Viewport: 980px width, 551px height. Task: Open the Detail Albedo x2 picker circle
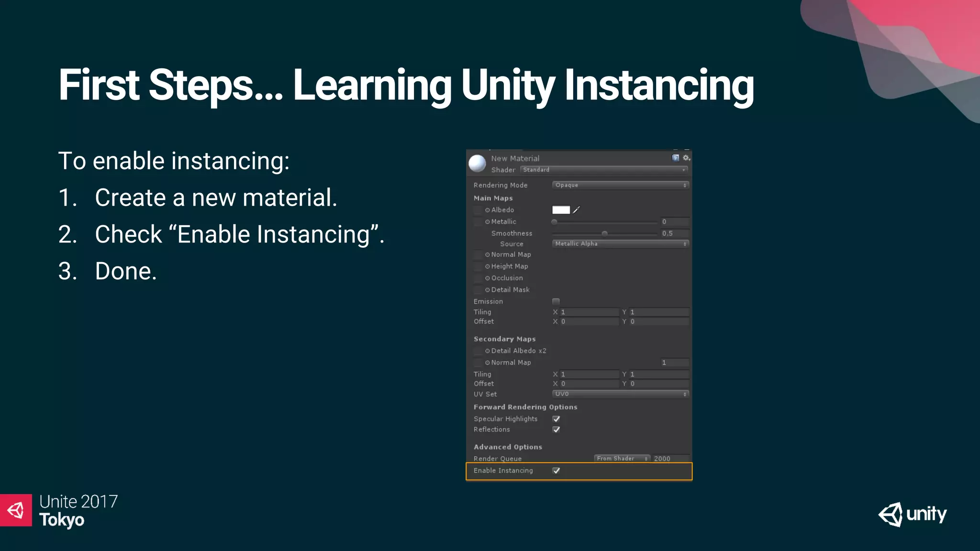[488, 351]
